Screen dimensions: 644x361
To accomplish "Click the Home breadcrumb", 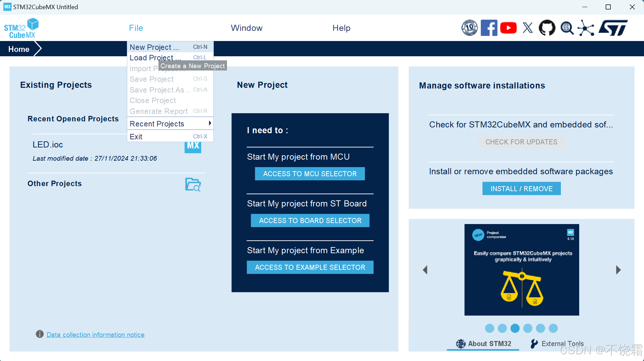I will tap(19, 49).
